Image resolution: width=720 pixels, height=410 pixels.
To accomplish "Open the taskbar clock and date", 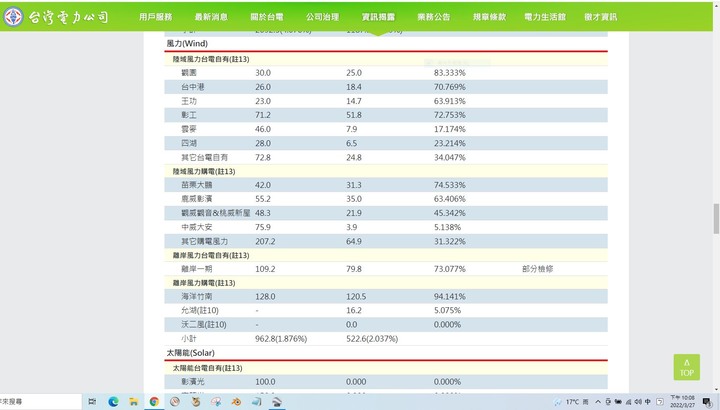I will pos(682,401).
